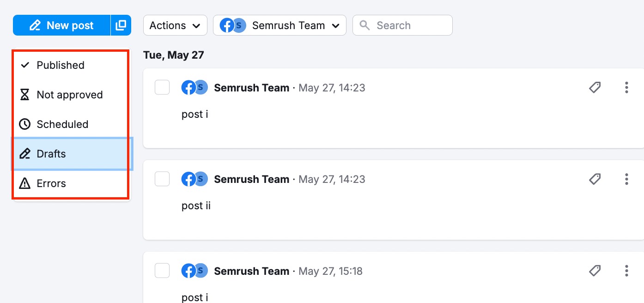Check the box for the 15:18 draft

click(162, 271)
